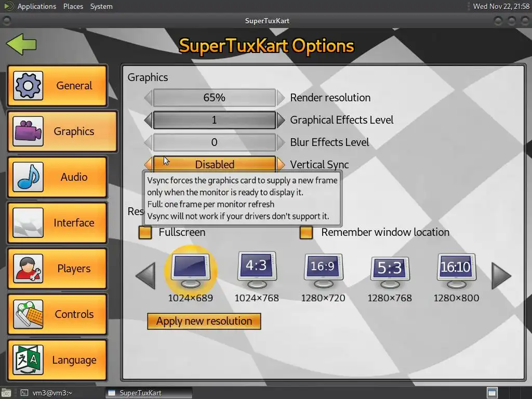Click the Vertical Sync label
The image size is (532, 399).
(x=320, y=165)
